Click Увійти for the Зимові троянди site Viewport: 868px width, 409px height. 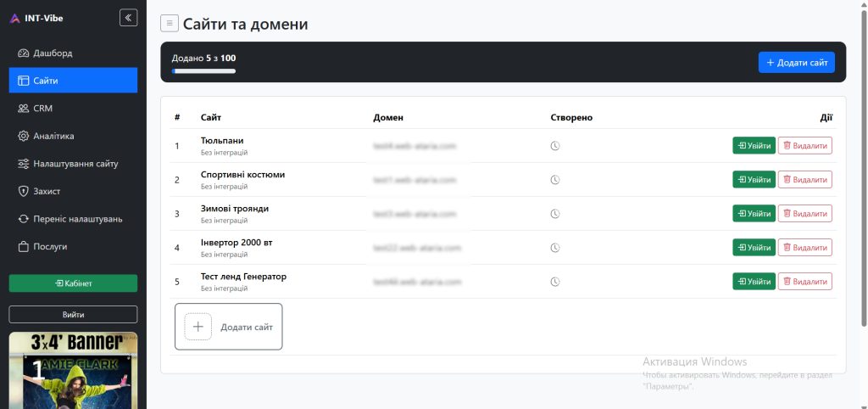pos(754,213)
